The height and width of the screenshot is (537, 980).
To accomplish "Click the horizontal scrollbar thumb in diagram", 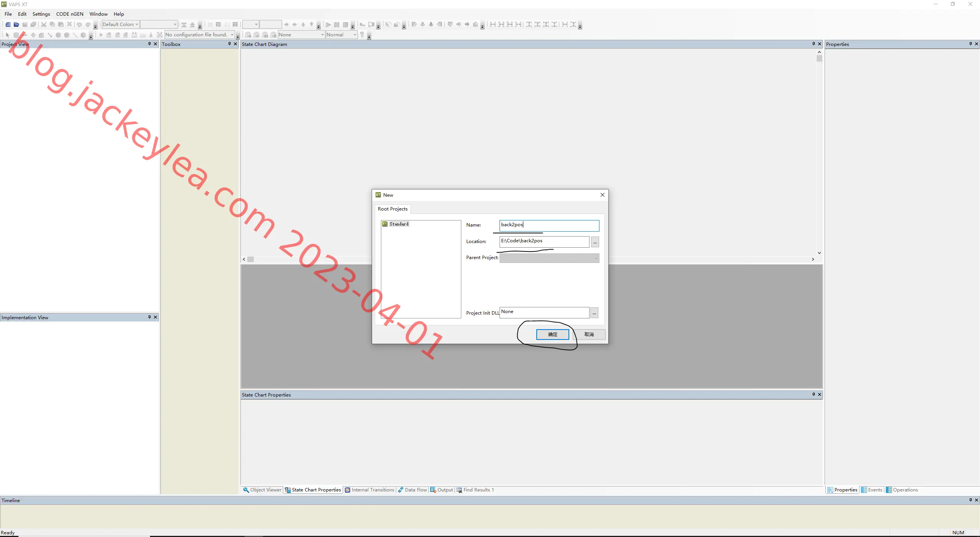I will coord(251,260).
